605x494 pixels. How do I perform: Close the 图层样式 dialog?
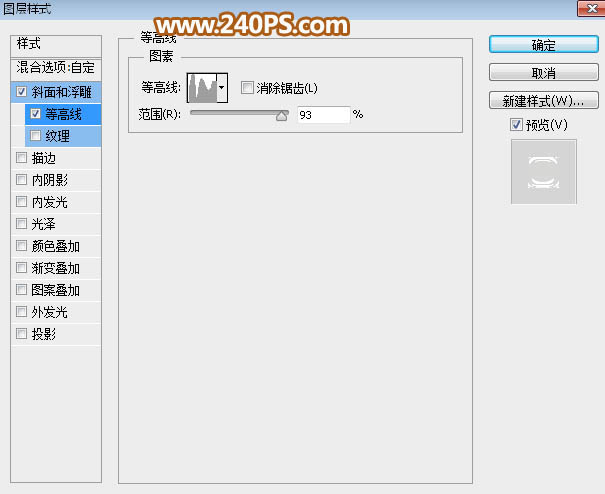(x=591, y=8)
